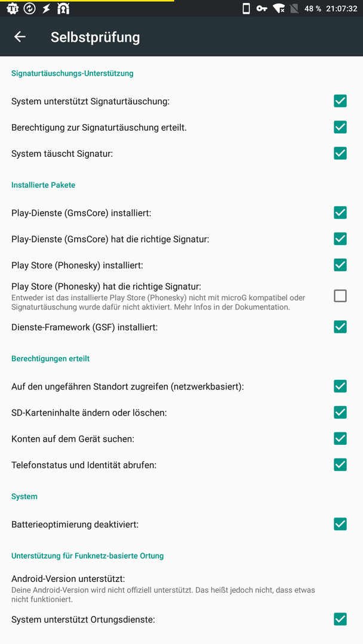Viewport: 363px width, 644px height.
Task: Toggle the 'Berechtigung zur Signaturtäuschung erteilt' checkbox
Action: [x=340, y=128]
